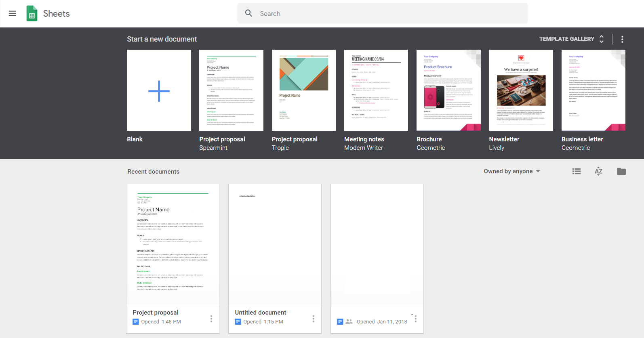This screenshot has width=644, height=338.
Task: Open the main hamburger menu
Action: (13, 13)
